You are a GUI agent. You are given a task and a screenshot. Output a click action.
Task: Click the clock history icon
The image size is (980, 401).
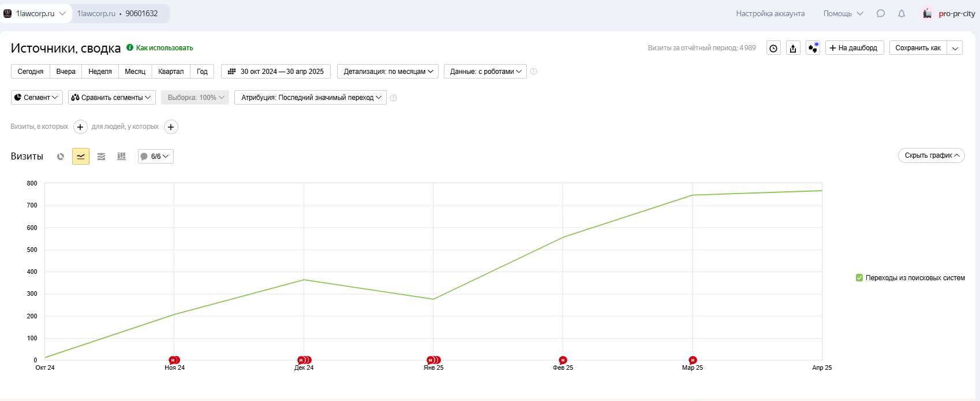(773, 49)
